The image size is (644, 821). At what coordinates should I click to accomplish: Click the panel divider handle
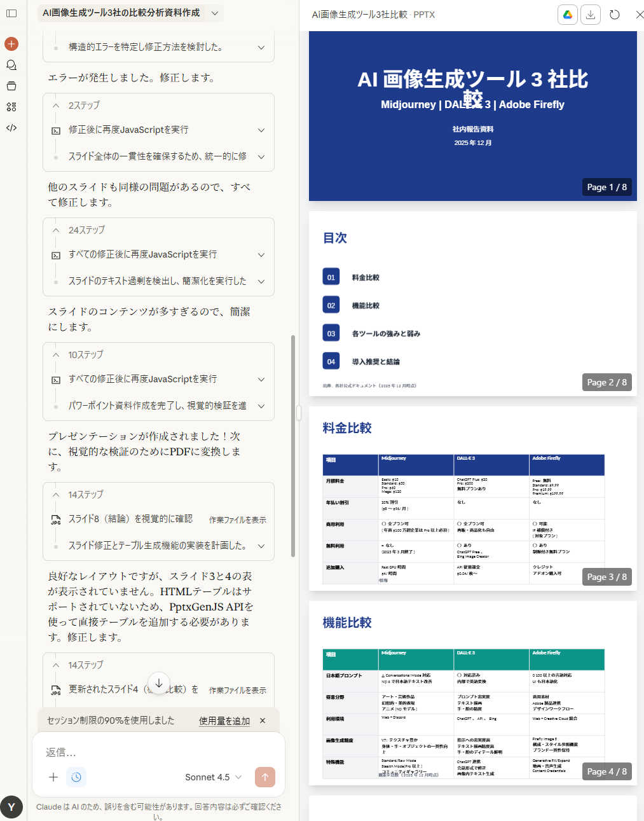coord(299,413)
